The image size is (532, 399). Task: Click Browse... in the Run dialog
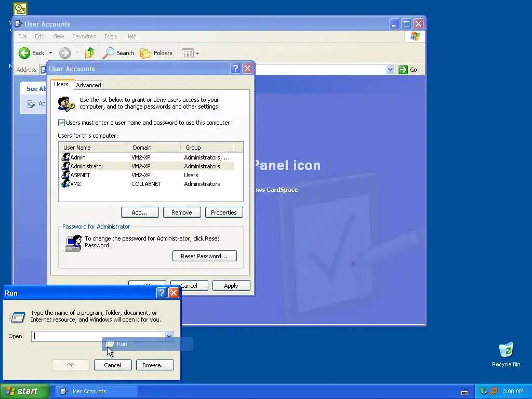[155, 365]
